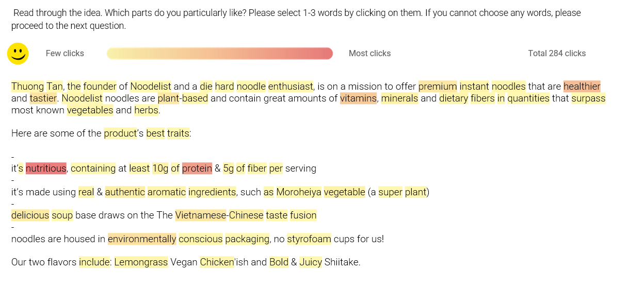Select the word "styrofoam"
This screenshot has height=303, width=644.
pyautogui.click(x=309, y=239)
